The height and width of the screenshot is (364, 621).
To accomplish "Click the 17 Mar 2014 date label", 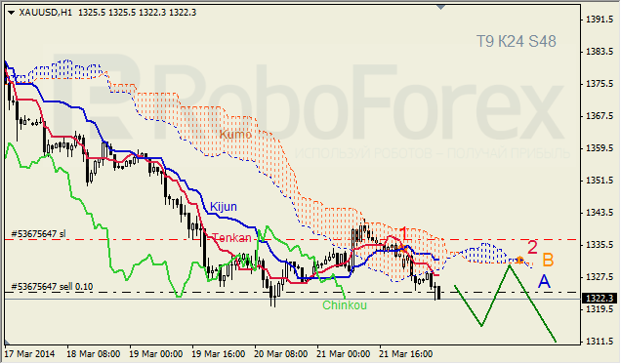I will tap(30, 353).
